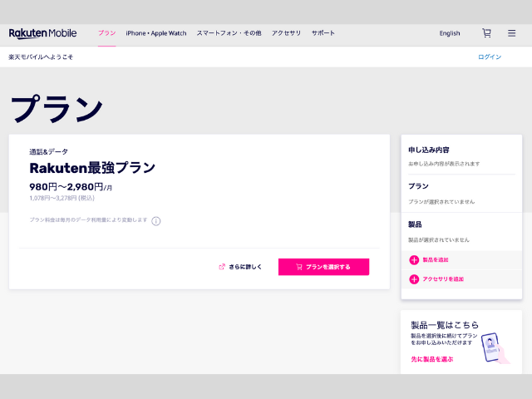Click the 通話&データ label
This screenshot has height=399, width=532.
(48, 151)
